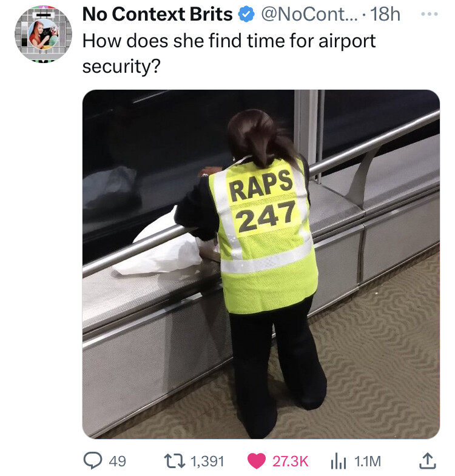Open the view analytics bar-chart icon
Screen dimensions: 455x476
tap(338, 461)
